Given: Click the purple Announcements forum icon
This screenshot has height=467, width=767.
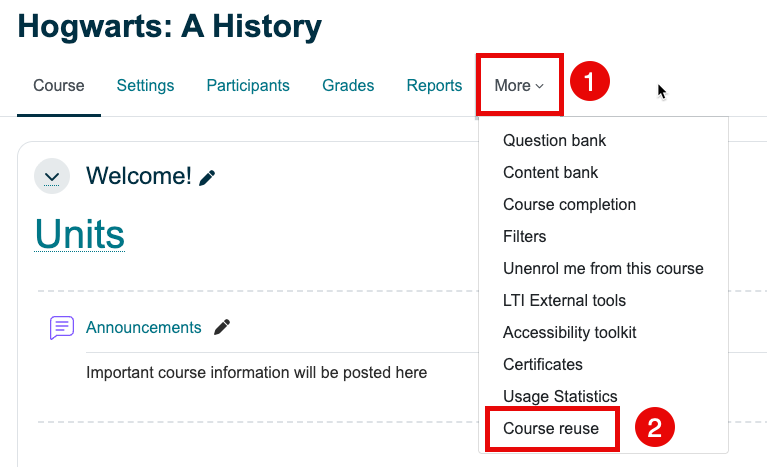Looking at the screenshot, I should pyautogui.click(x=62, y=328).
